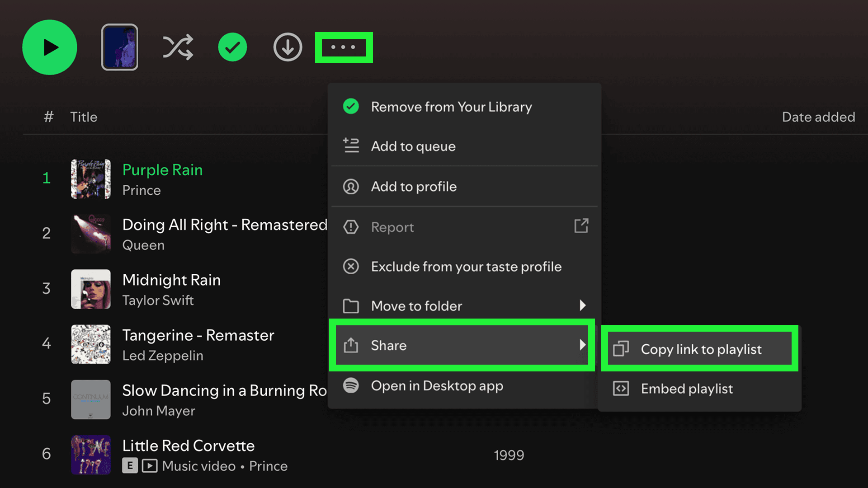
Task: Expand the Share submenu arrow
Action: point(584,345)
